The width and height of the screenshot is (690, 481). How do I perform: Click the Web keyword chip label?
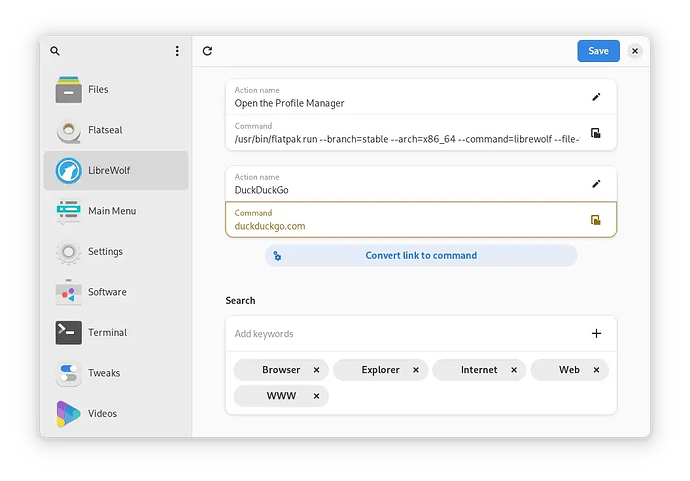[x=569, y=370]
